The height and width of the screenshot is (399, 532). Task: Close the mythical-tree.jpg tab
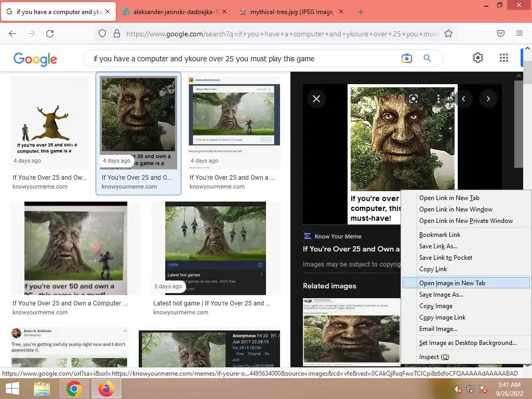pyautogui.click(x=341, y=11)
